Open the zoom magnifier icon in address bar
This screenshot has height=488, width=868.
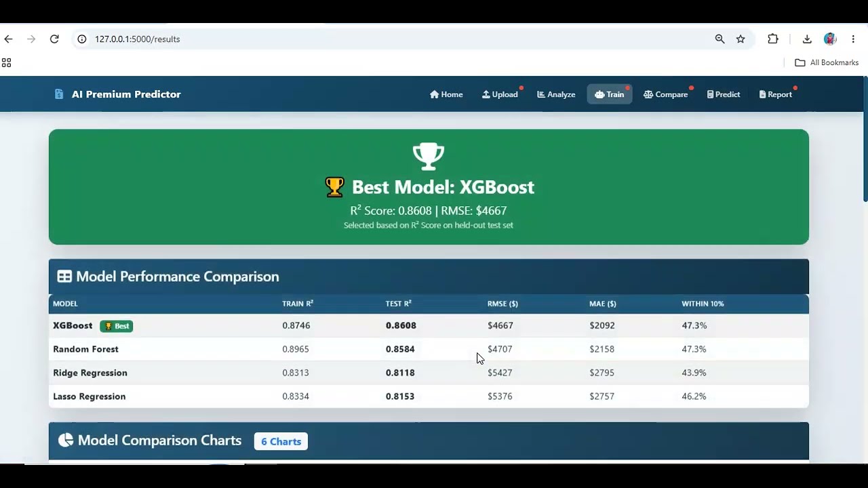click(719, 39)
